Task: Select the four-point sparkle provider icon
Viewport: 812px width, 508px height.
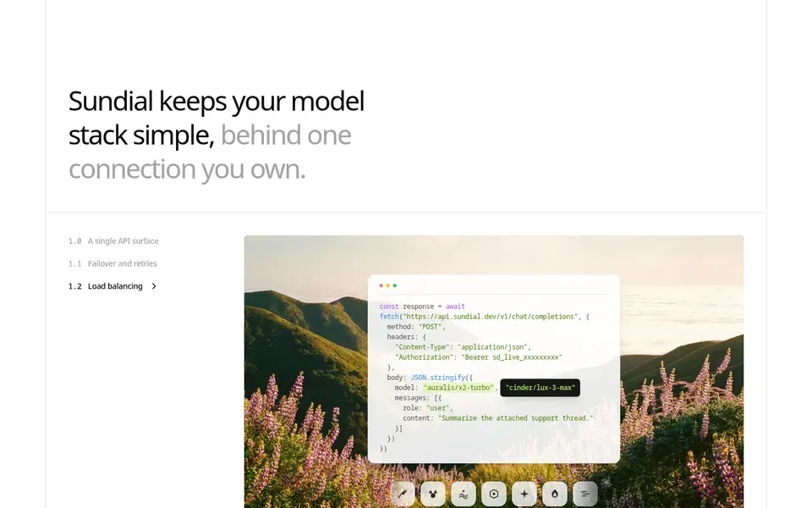Action: [x=524, y=494]
